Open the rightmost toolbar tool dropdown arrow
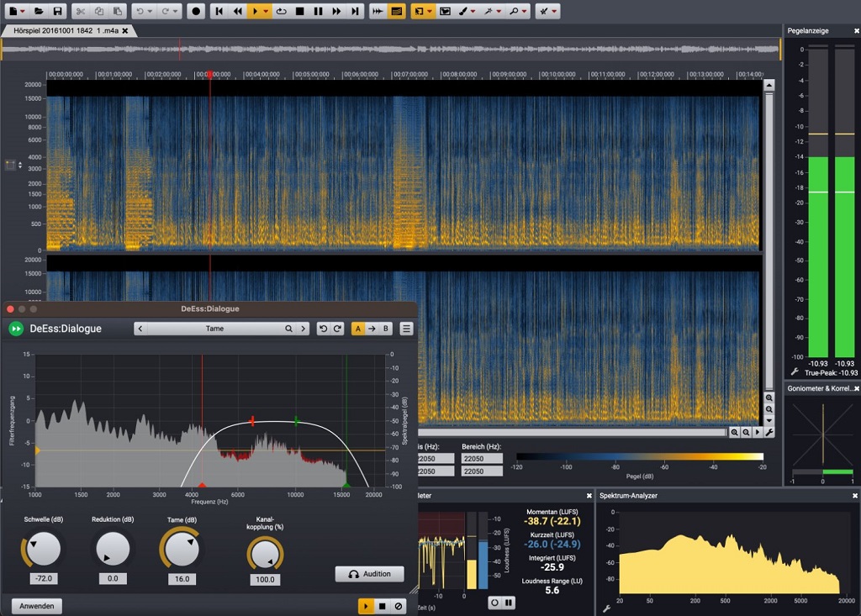Viewport: 861px width, 616px height. [x=554, y=12]
